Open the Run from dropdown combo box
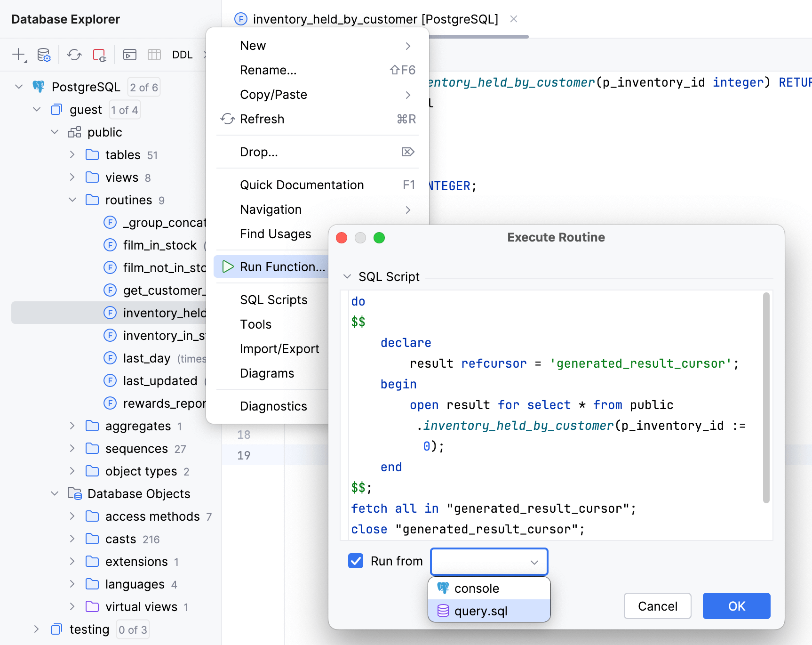The image size is (812, 645). pyautogui.click(x=489, y=561)
